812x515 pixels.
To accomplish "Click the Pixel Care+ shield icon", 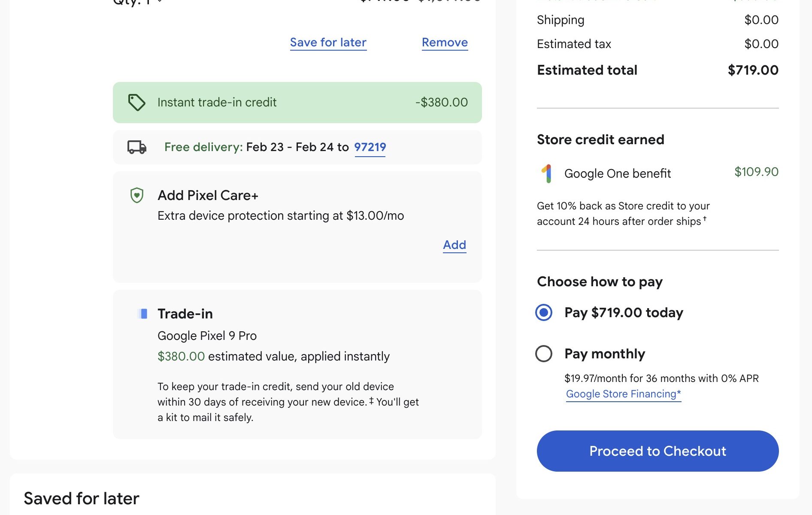I will click(136, 195).
